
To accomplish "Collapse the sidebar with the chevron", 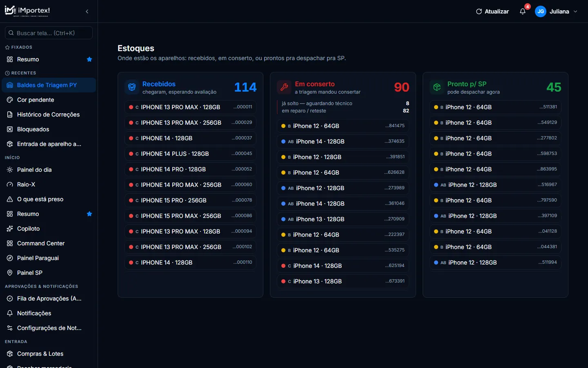I will 87,11.
